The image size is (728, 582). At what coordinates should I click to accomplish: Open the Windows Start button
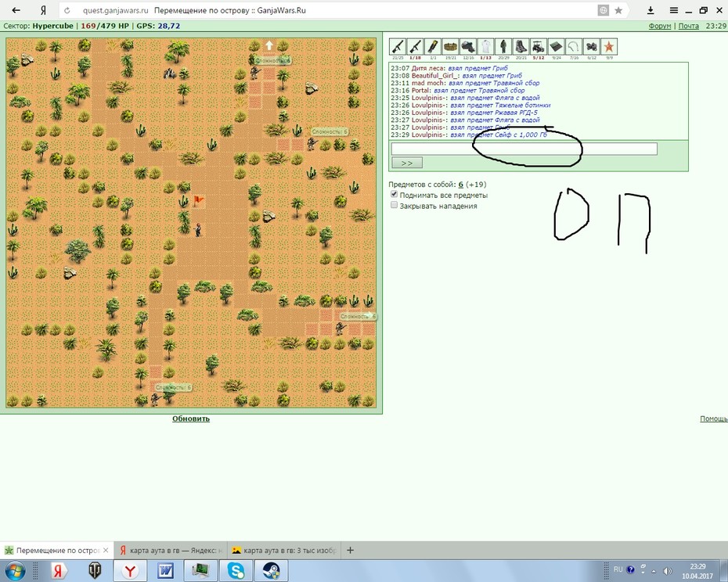[x=16, y=570]
